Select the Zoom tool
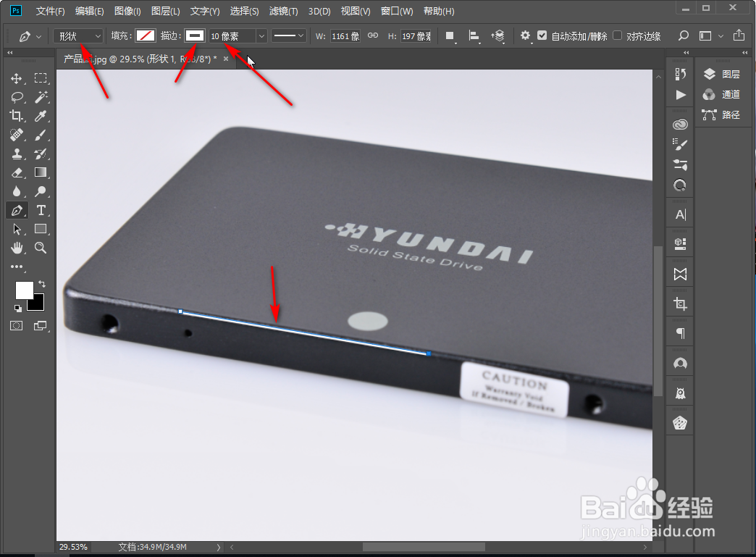Viewport: 756px width, 557px height. (x=41, y=248)
